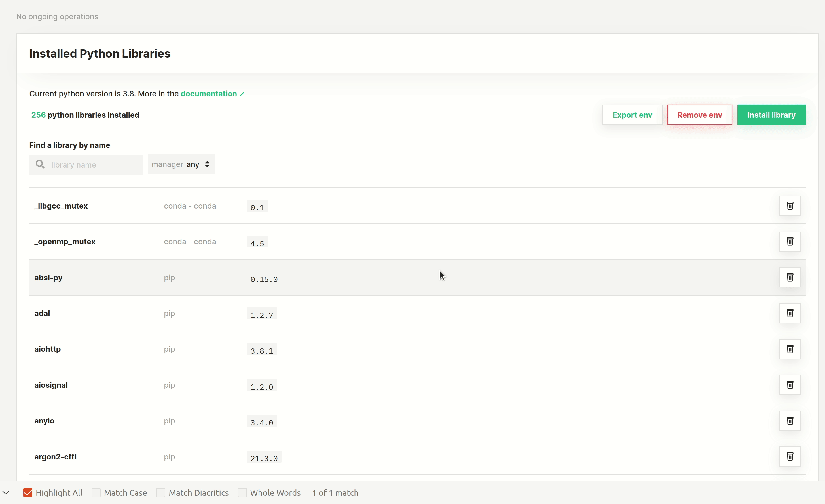Viewport: 825px width, 504px height.
Task: Open the documentation link
Action: click(x=213, y=94)
